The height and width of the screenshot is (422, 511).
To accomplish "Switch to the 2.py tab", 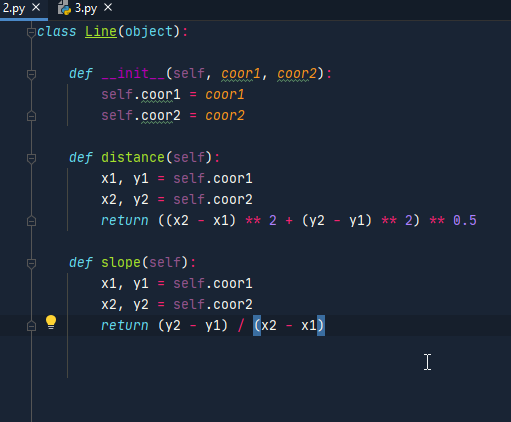I will coord(14,8).
